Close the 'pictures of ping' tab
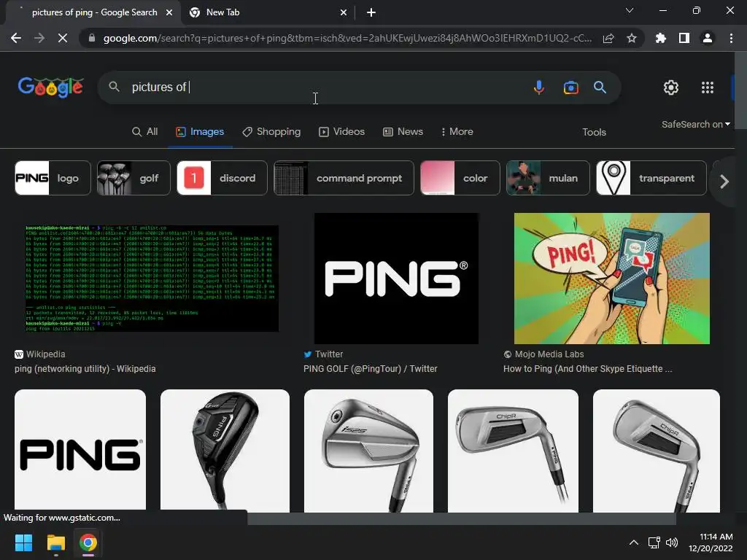Image resolution: width=747 pixels, height=560 pixels. (x=169, y=12)
